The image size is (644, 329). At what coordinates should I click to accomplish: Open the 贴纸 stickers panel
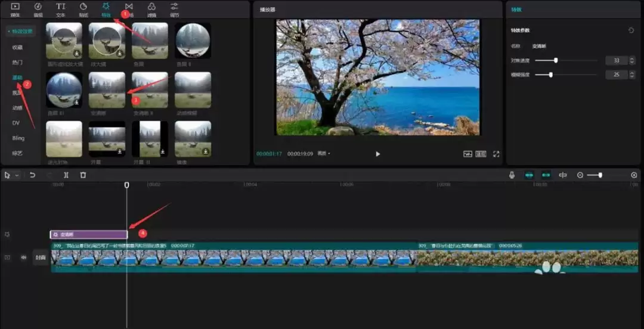(83, 8)
